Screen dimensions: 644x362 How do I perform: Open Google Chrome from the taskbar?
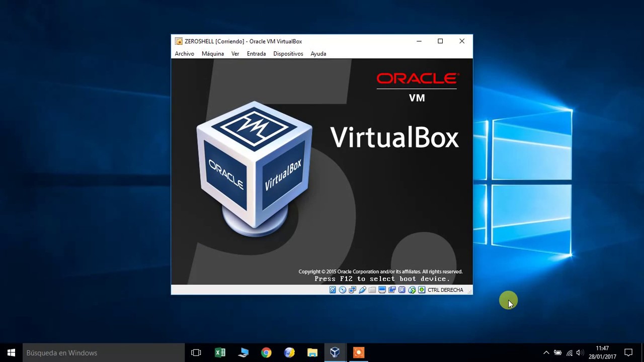[266, 352]
